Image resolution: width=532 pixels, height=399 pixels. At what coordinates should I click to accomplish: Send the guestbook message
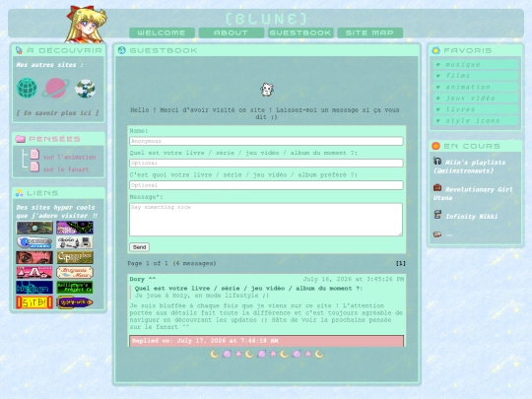[139, 247]
